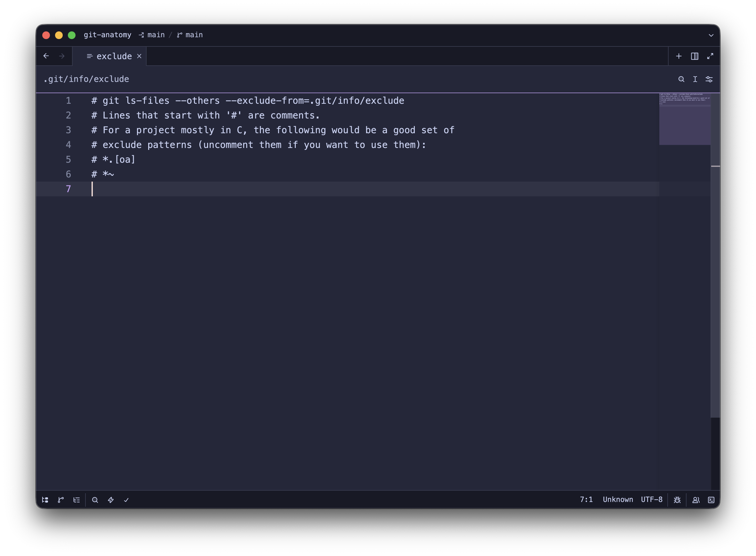Open the text cursor selections menu
The image size is (756, 556).
(695, 79)
